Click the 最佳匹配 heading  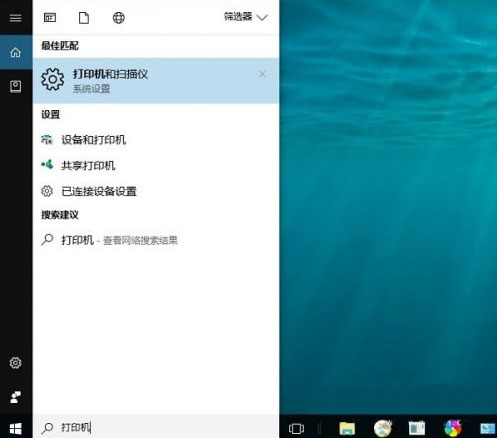(60, 46)
